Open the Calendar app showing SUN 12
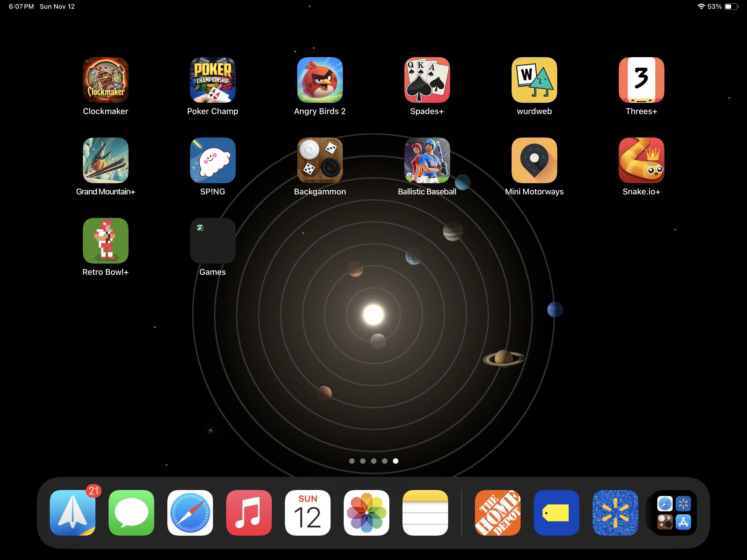 307,512
